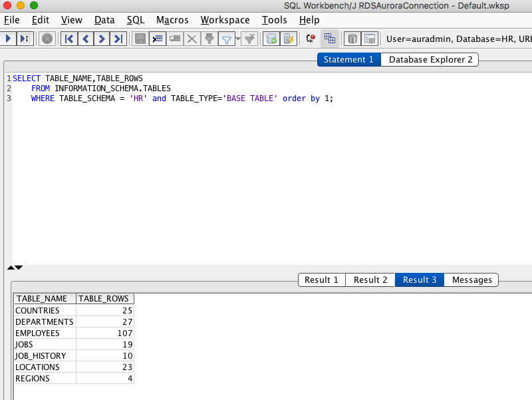532x400 pixels.
Task: Click the Commit database changes icon
Action: 271,39
